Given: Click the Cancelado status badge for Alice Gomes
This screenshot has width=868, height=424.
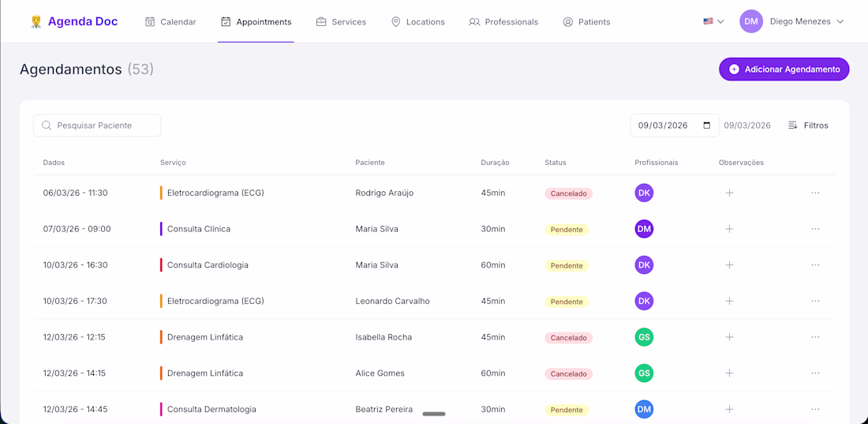Looking at the screenshot, I should pyautogui.click(x=568, y=373).
